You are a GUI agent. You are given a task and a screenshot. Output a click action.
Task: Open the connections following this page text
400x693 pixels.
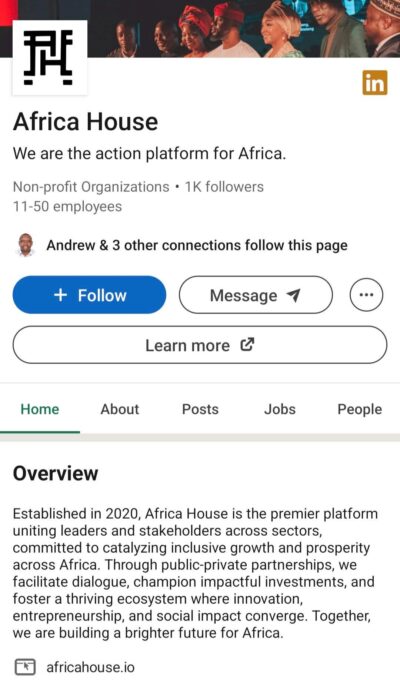click(x=197, y=245)
